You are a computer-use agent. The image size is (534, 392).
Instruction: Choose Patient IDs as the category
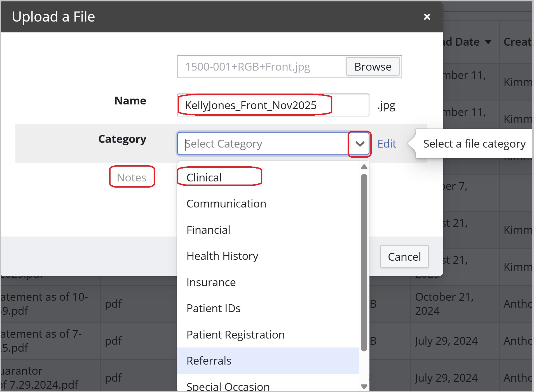213,308
